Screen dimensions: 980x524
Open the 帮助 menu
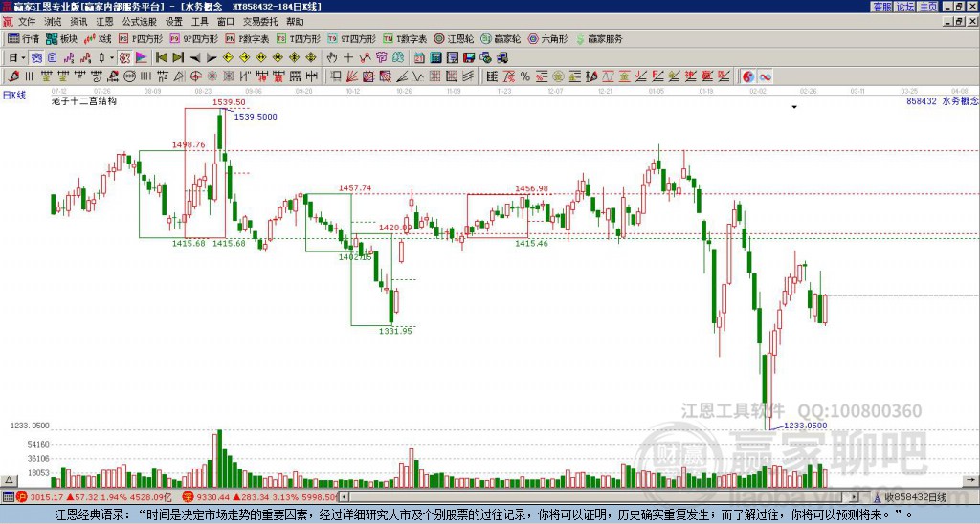[295, 22]
